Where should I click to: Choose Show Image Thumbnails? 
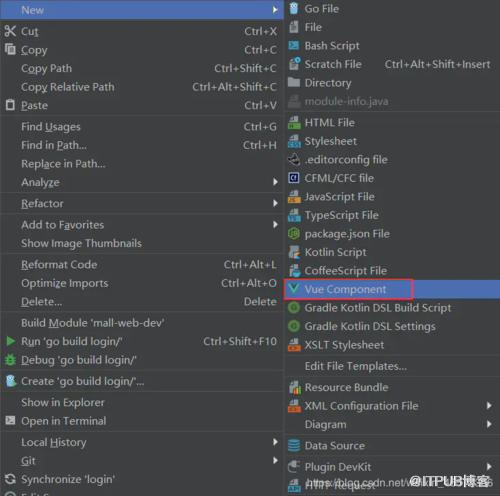pyautogui.click(x=142, y=243)
